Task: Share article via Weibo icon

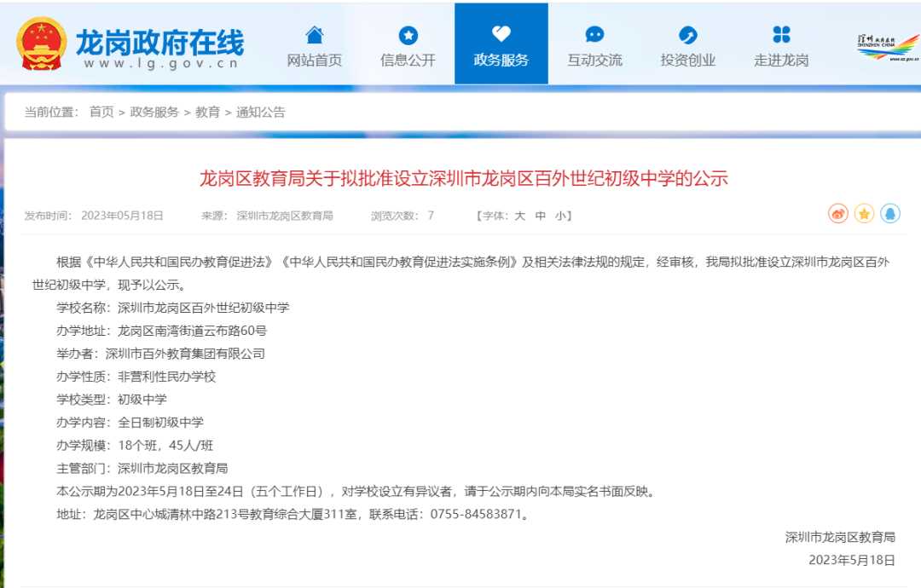Action: [x=838, y=214]
